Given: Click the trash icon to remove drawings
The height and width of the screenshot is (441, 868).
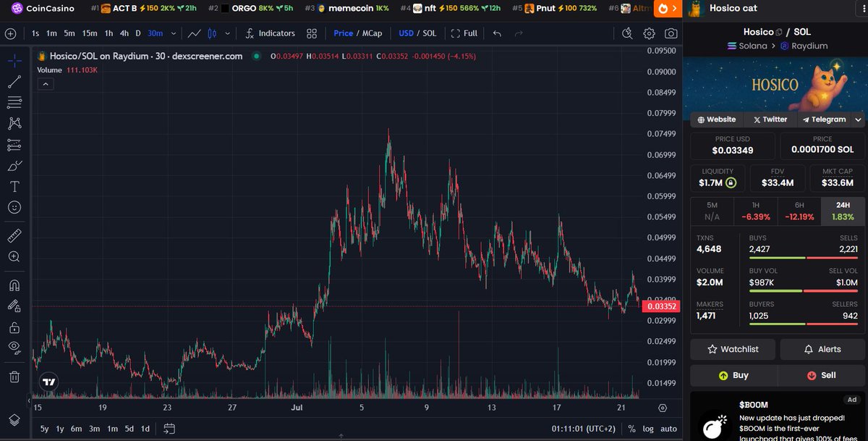Looking at the screenshot, I should [x=14, y=377].
